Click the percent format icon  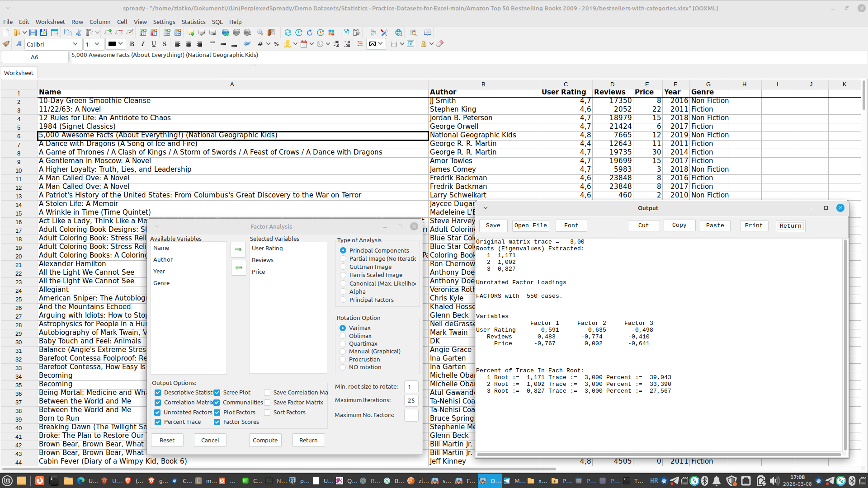[x=276, y=44]
